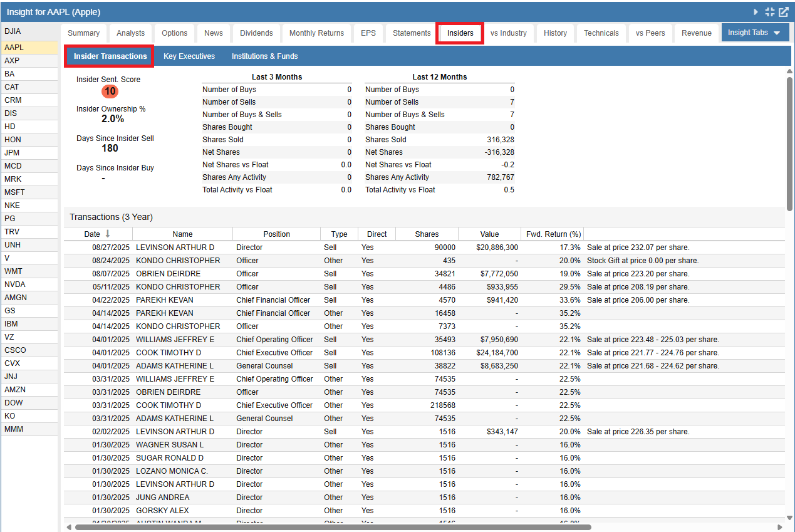
Task: Click scrollbar up arrow at top right
Action: pyautogui.click(x=789, y=71)
